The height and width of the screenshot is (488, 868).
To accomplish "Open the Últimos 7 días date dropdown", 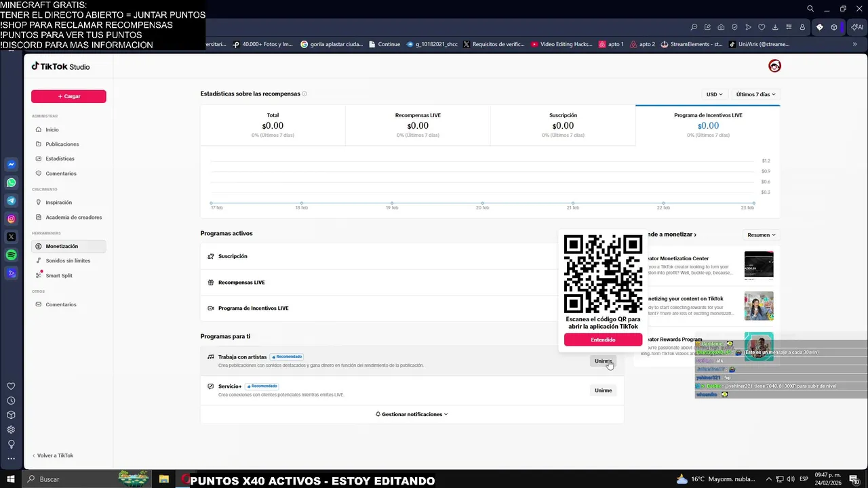I will point(755,94).
